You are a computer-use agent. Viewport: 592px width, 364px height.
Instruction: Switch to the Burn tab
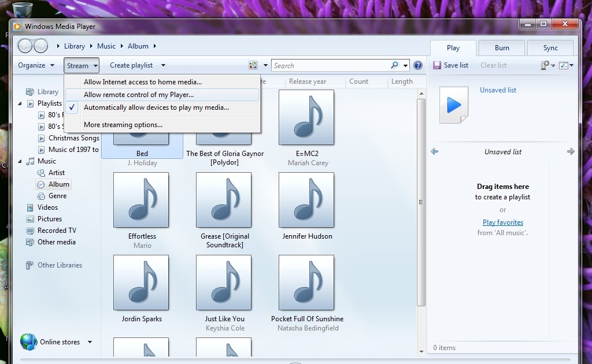click(x=502, y=48)
